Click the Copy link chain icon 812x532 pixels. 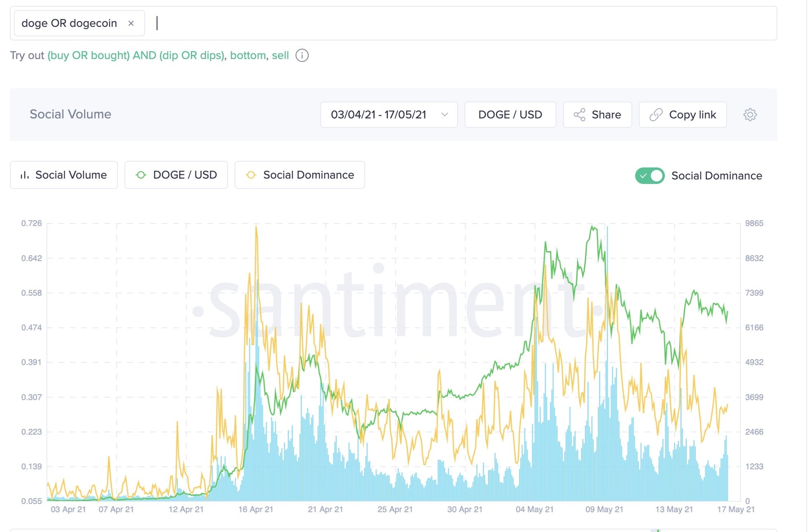656,114
